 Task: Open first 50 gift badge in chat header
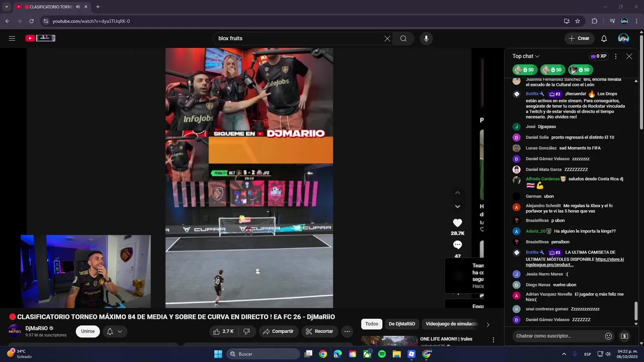pyautogui.click(x=525, y=70)
